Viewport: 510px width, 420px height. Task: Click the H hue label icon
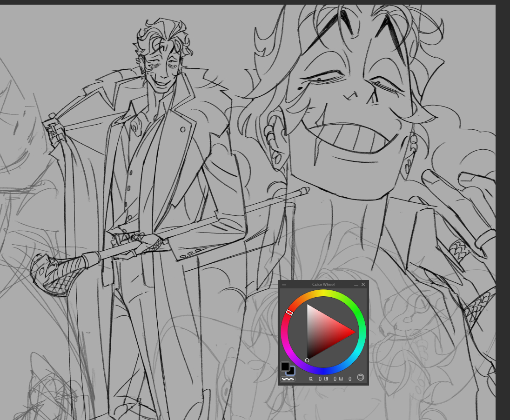(x=311, y=379)
